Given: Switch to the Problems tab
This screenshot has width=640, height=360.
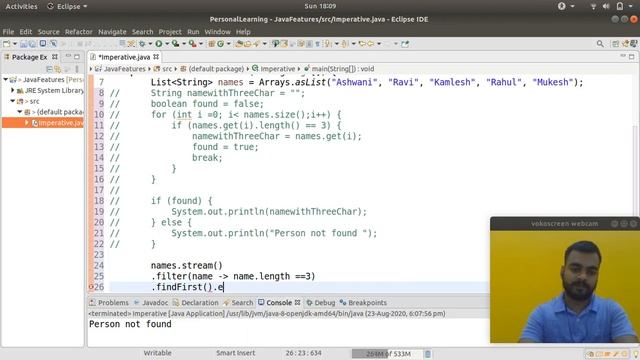Looking at the screenshot, I should click(x=109, y=302).
